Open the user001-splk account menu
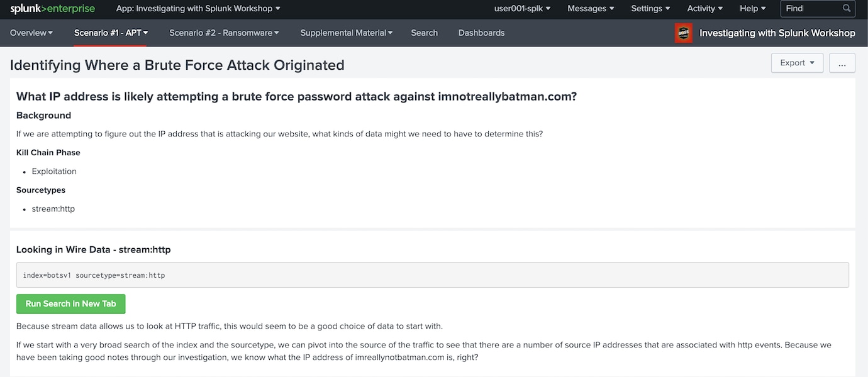The image size is (868, 377). (x=522, y=9)
